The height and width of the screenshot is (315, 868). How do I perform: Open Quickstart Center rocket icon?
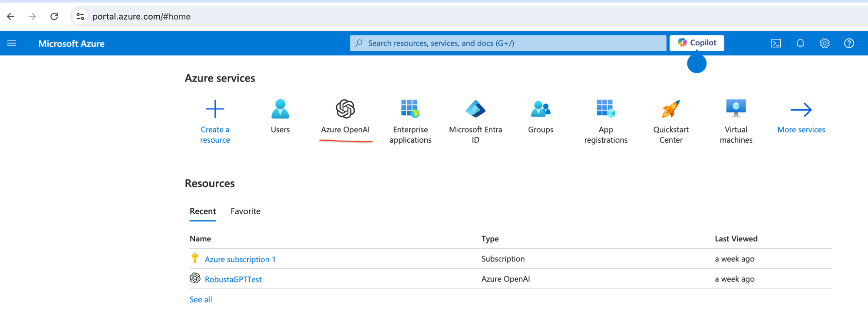(671, 109)
